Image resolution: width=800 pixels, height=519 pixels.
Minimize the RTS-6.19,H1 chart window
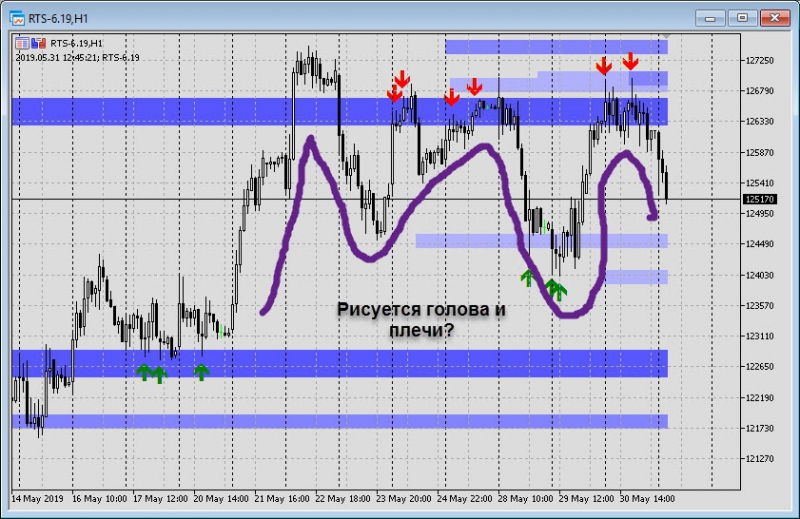tap(710, 18)
